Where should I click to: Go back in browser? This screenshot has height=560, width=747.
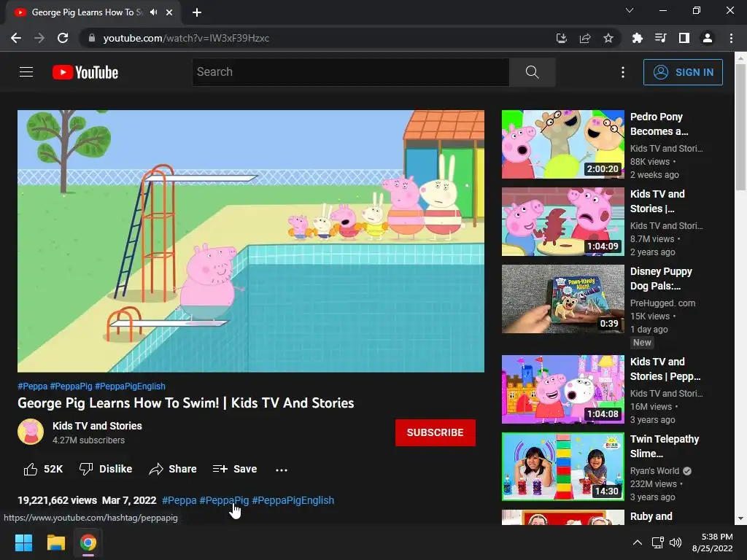click(x=16, y=38)
